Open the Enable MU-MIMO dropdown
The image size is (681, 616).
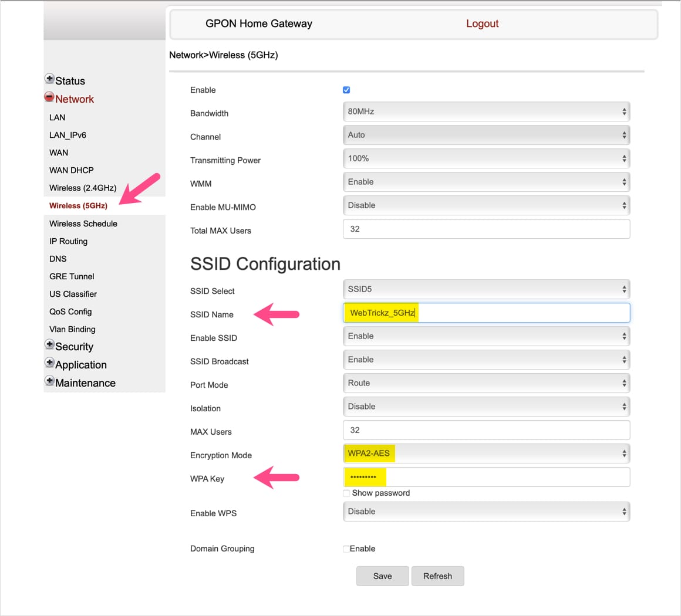click(486, 205)
